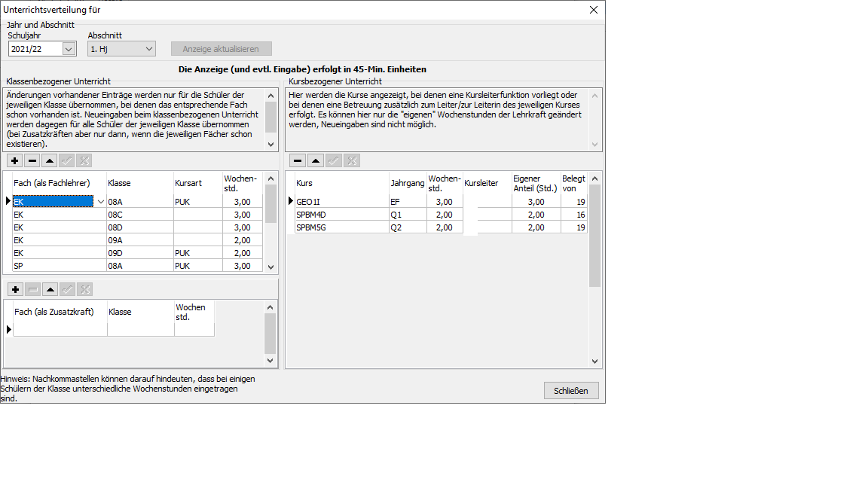Click the edit arrow icon in Zusatzkraft toolbar

click(50, 289)
